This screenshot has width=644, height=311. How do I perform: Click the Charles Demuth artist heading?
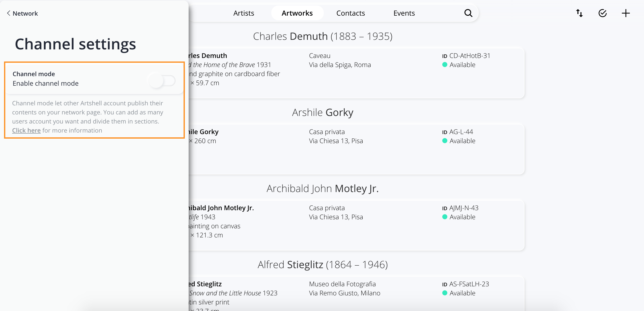[323, 36]
